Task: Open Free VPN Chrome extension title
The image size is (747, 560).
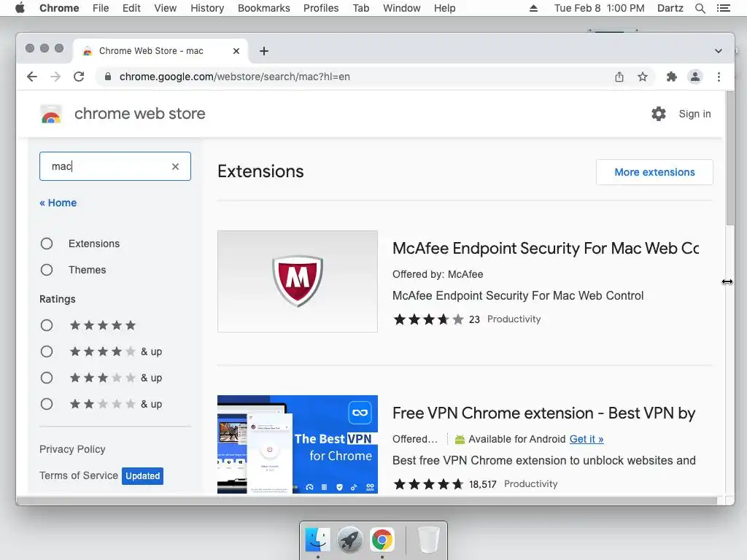Action: (543, 413)
